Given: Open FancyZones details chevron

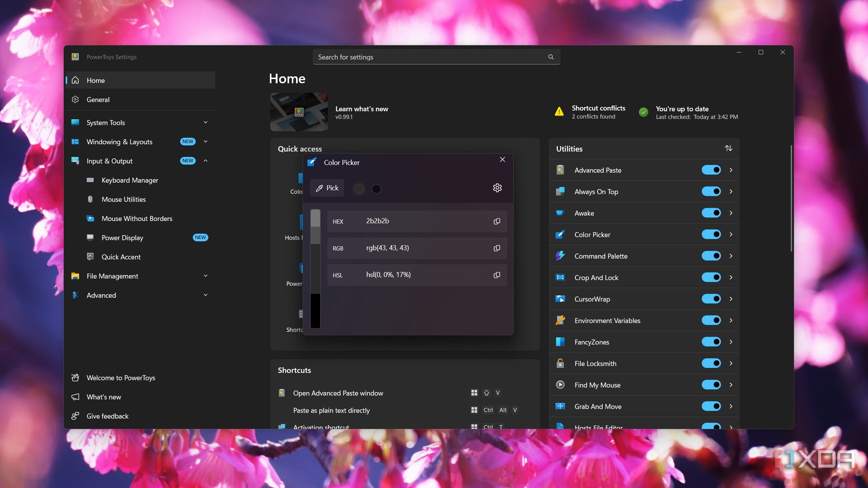Looking at the screenshot, I should point(731,342).
